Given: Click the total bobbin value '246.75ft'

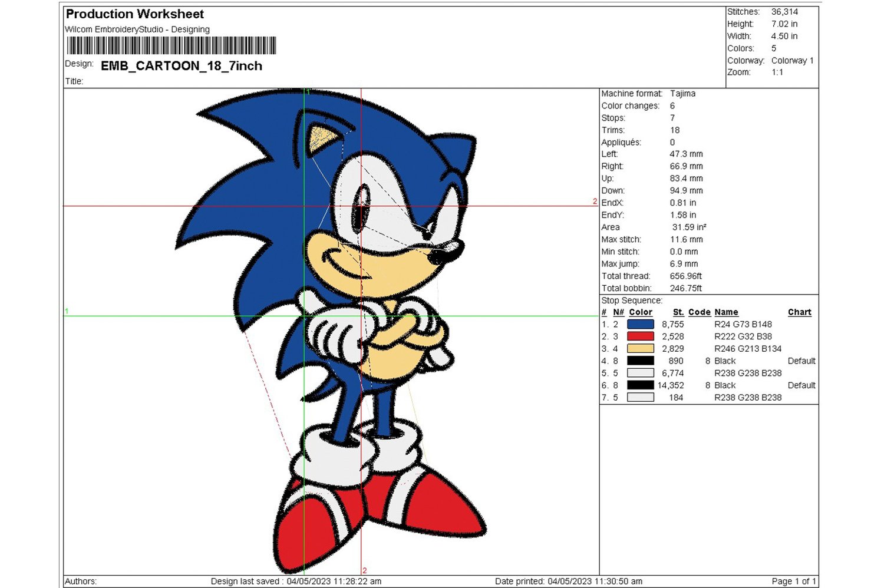Looking at the screenshot, I should [x=686, y=289].
